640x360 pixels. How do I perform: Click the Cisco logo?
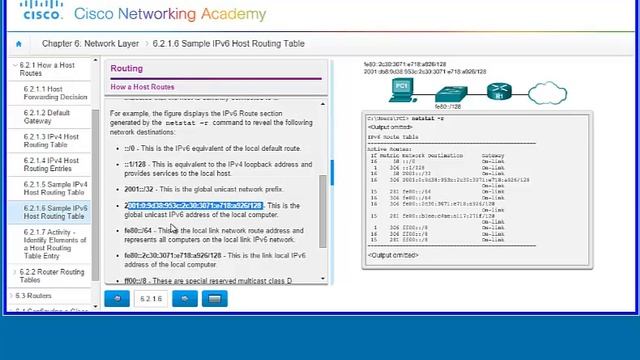point(42,11)
